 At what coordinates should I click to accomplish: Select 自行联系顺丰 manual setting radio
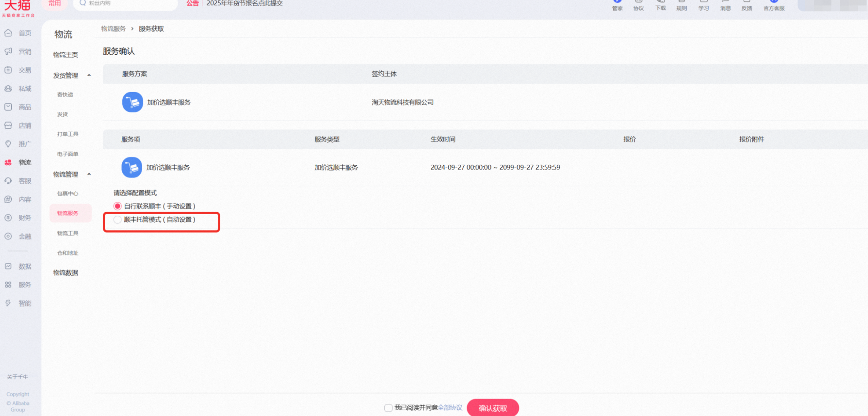click(117, 206)
